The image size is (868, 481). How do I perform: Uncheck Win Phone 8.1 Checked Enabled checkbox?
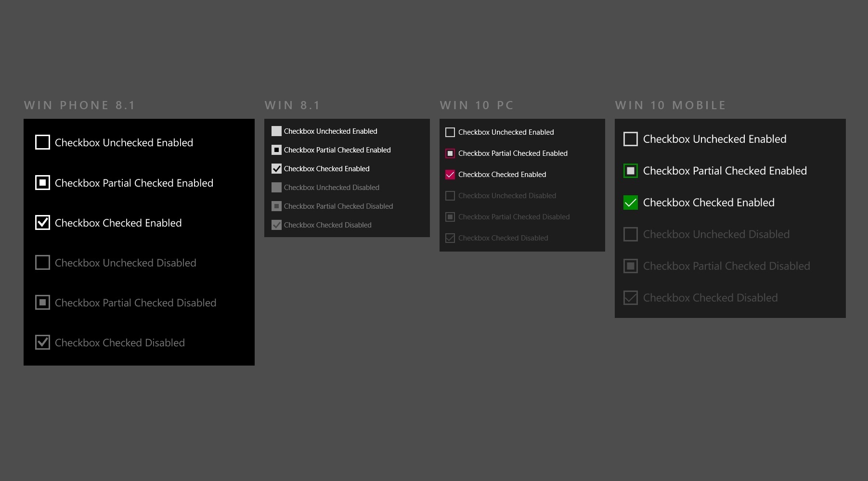[42, 222]
